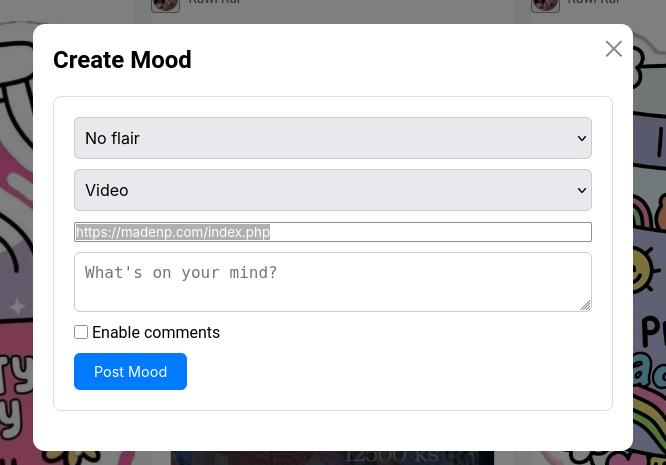The image size is (666, 465).
Task: Open the No flair dropdown
Action: [333, 138]
